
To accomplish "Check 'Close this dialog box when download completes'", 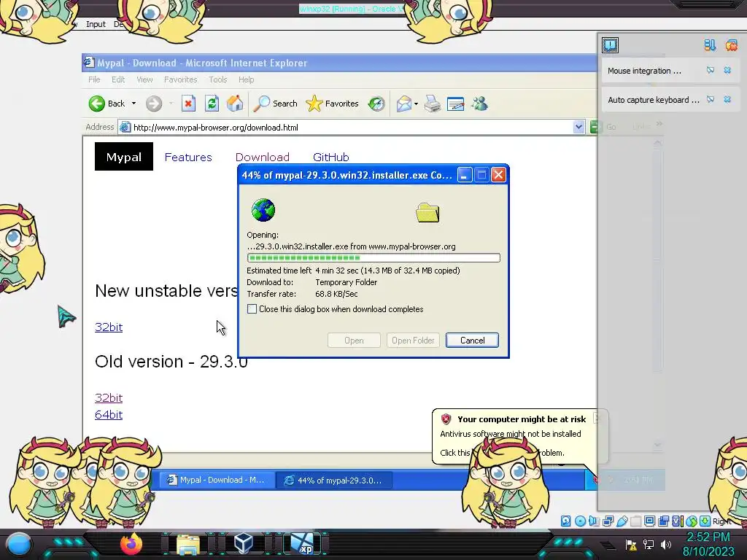I will click(x=252, y=309).
